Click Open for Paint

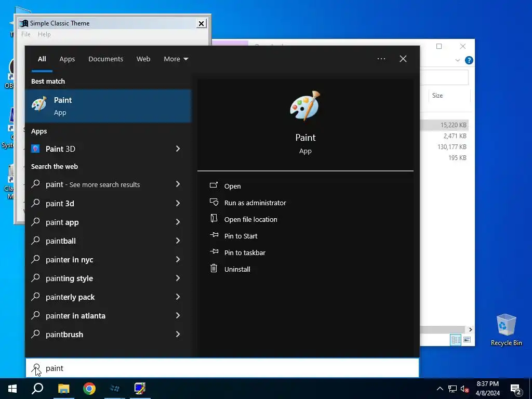pyautogui.click(x=232, y=186)
